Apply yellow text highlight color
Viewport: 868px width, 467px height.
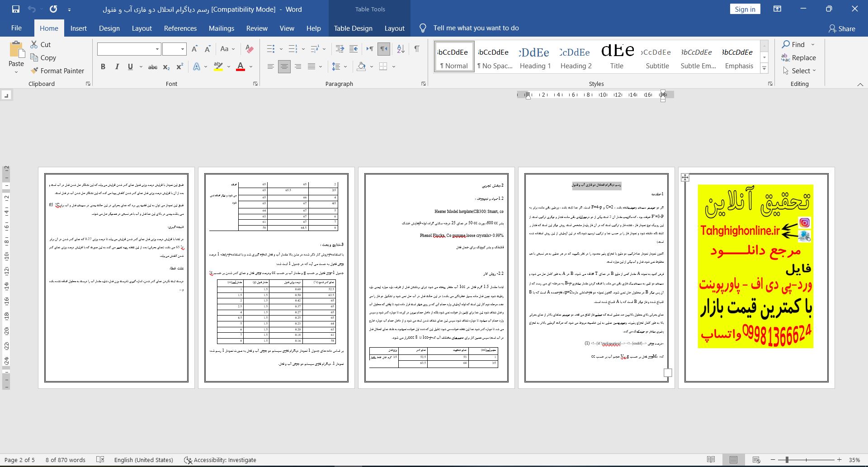pos(218,67)
